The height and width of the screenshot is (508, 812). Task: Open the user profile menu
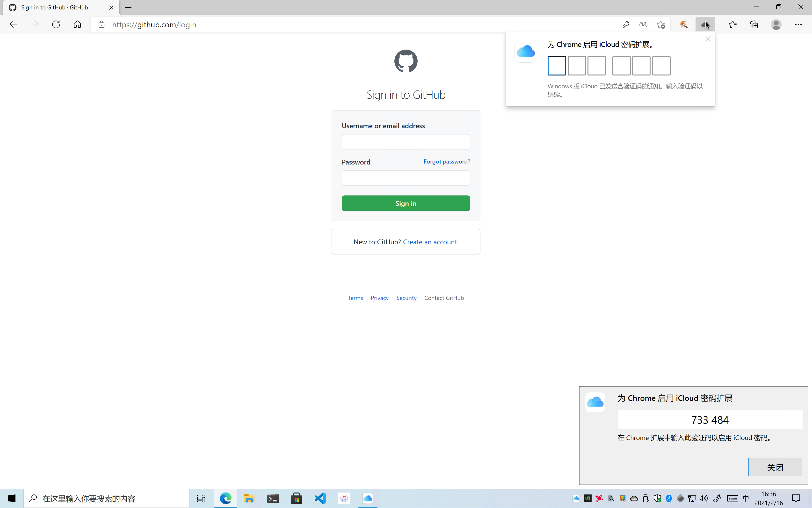(776, 24)
